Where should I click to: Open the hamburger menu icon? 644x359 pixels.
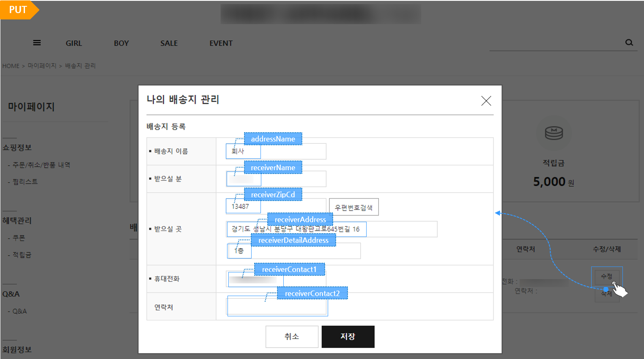(37, 43)
